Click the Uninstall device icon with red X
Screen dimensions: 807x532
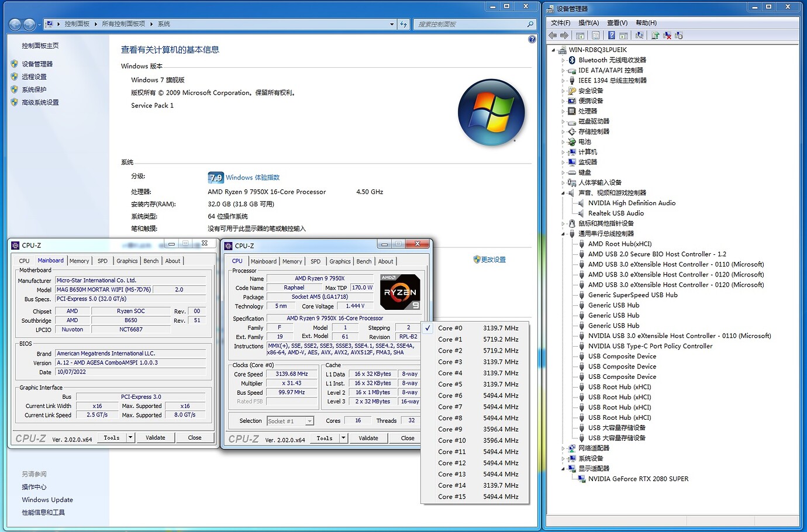(x=667, y=36)
